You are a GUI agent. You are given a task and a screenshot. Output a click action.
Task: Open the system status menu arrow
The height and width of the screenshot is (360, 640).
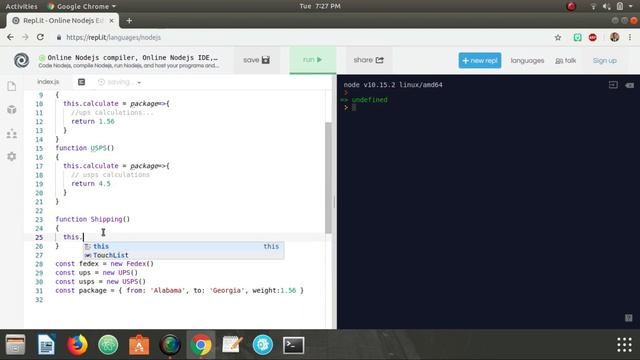coord(631,6)
